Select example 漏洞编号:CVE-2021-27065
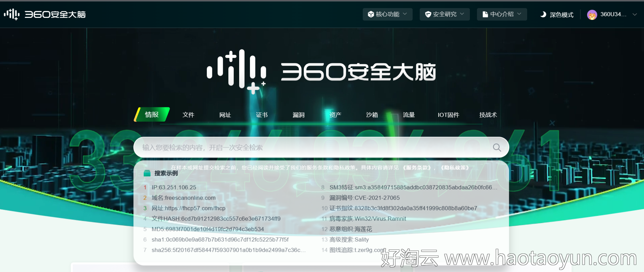This screenshot has width=644, height=272. click(x=364, y=198)
